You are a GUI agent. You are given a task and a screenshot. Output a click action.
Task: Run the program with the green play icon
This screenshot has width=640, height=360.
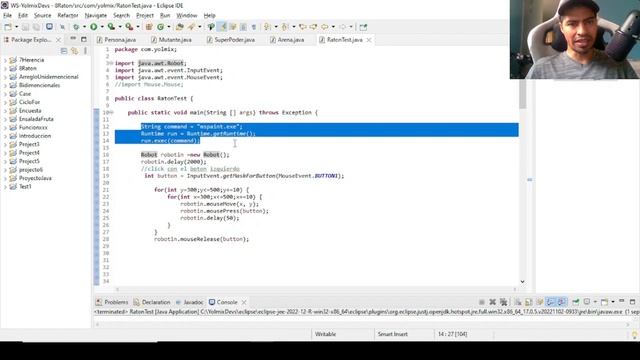tap(93, 27)
